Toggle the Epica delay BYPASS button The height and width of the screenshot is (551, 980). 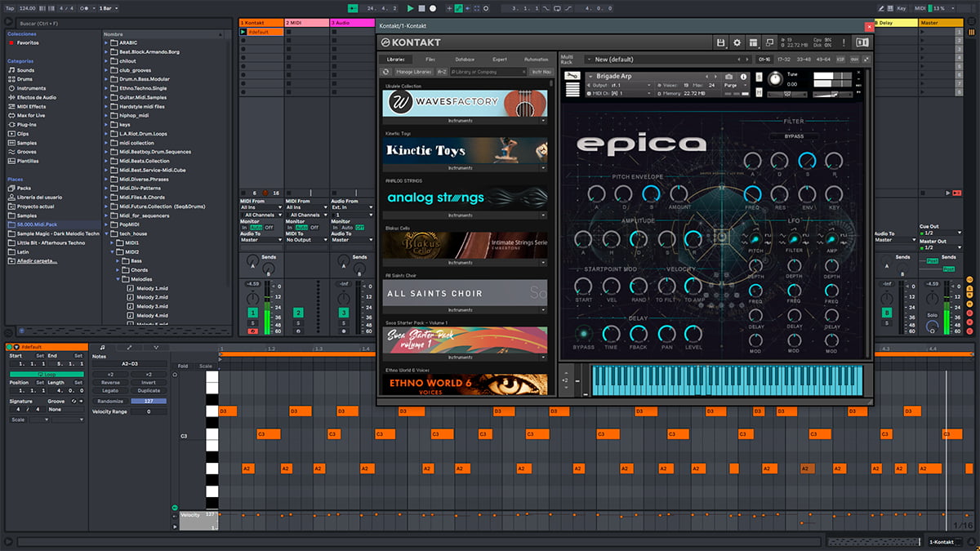point(584,334)
